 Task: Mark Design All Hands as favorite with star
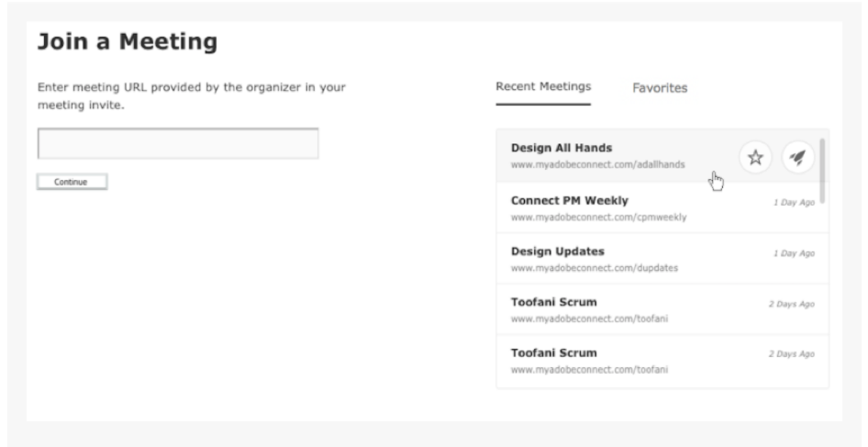(755, 157)
